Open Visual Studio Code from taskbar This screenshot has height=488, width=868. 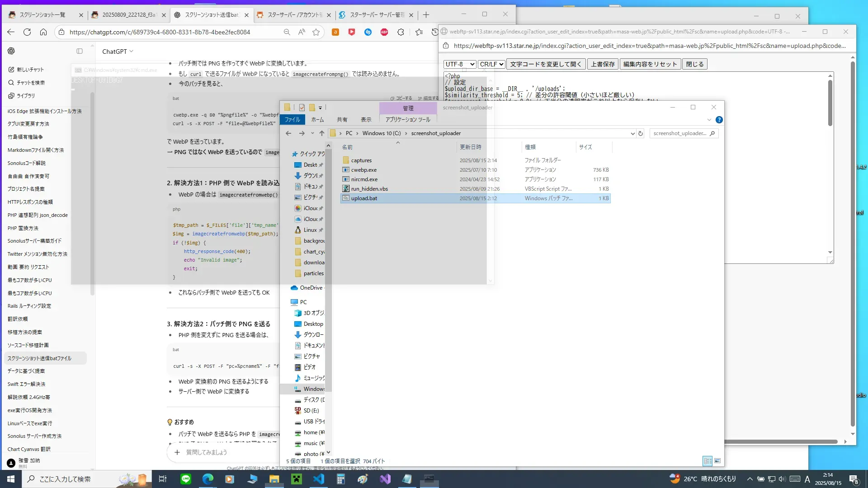point(319,479)
